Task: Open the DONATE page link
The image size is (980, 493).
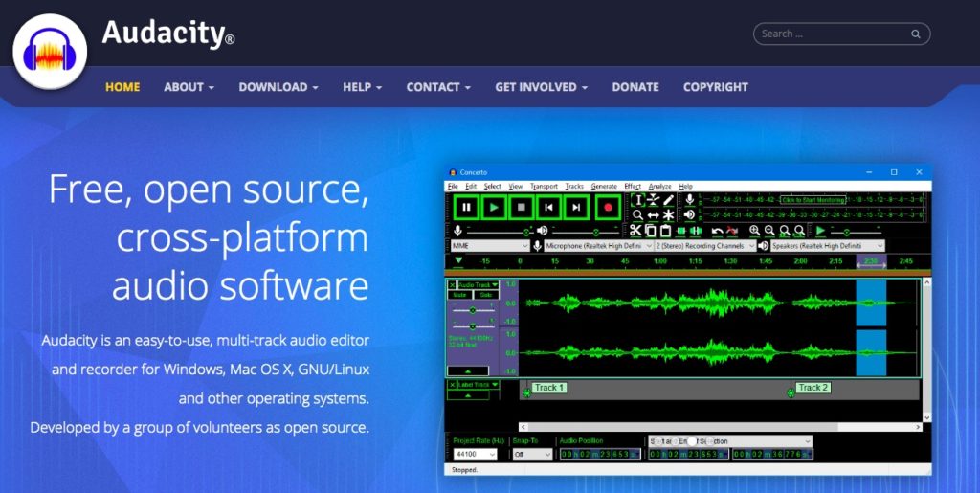Action: coord(635,87)
